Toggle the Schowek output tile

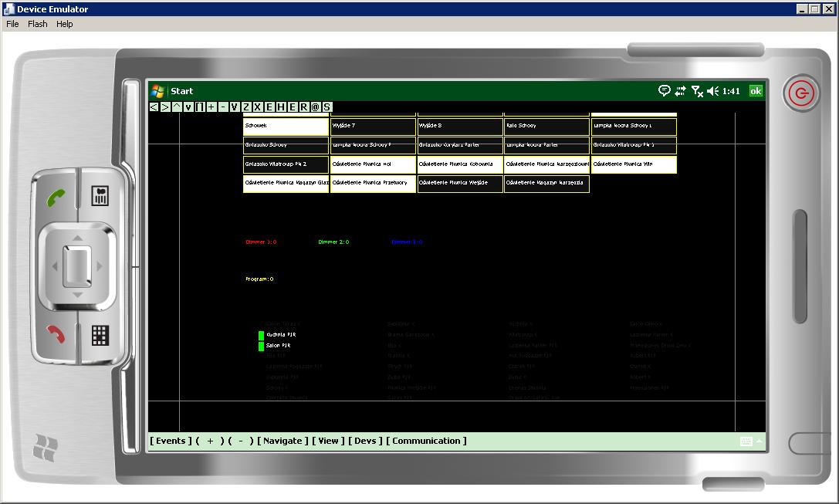(x=286, y=127)
